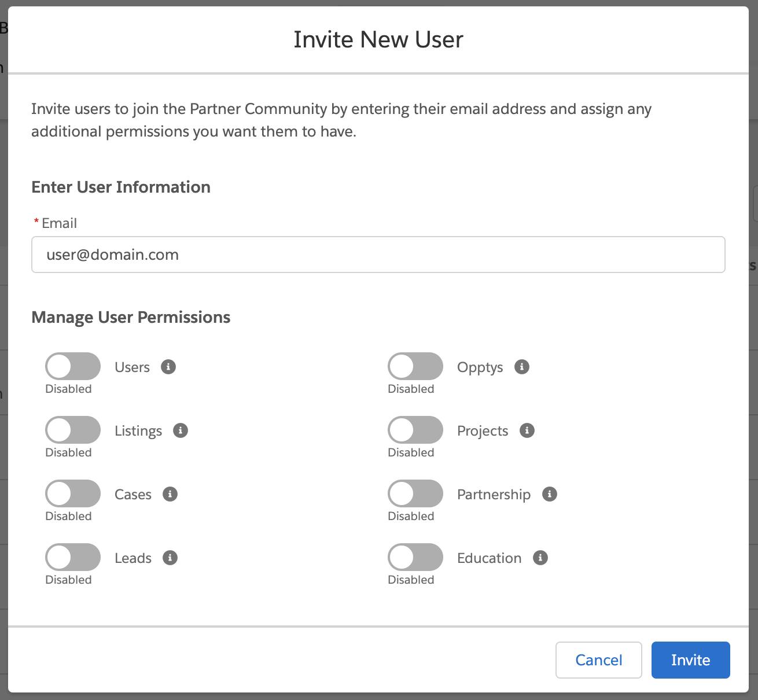The height and width of the screenshot is (700, 758).
Task: Enable the Education permission toggle
Action: click(415, 557)
